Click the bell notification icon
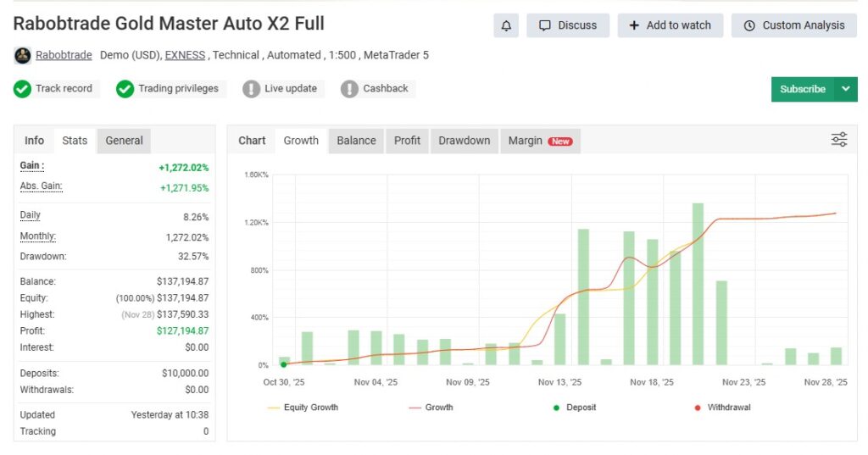The height and width of the screenshot is (455, 868). [506, 25]
